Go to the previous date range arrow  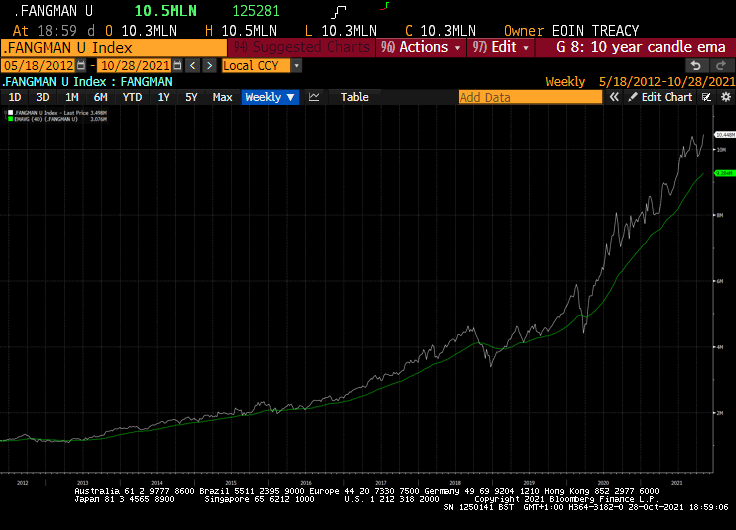pos(192,66)
